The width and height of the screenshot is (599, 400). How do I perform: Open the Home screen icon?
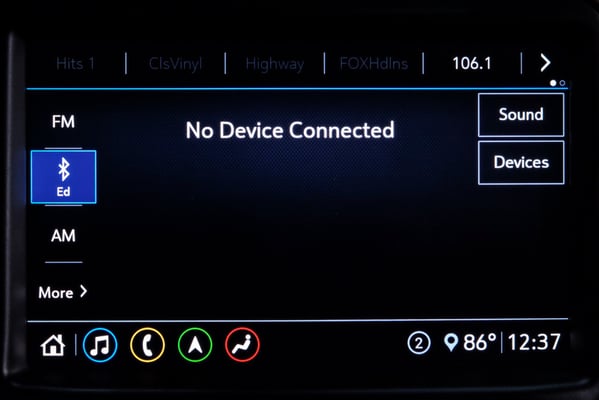[53, 345]
